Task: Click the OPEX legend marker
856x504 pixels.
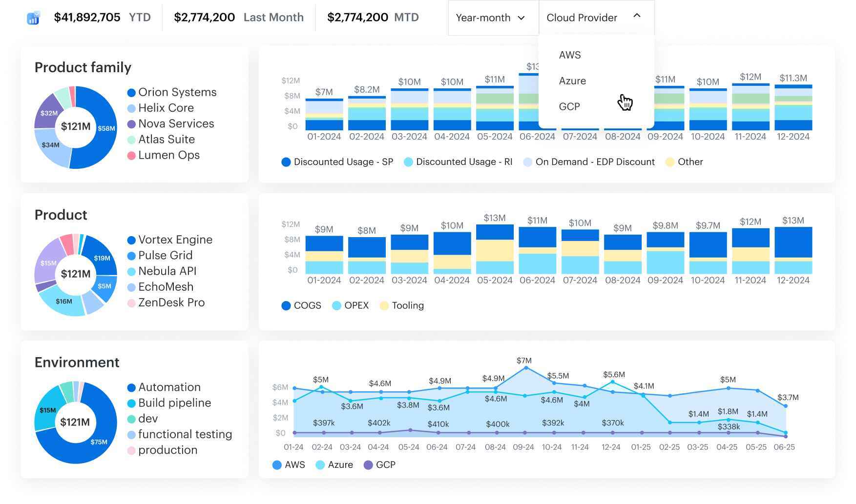Action: 336,305
